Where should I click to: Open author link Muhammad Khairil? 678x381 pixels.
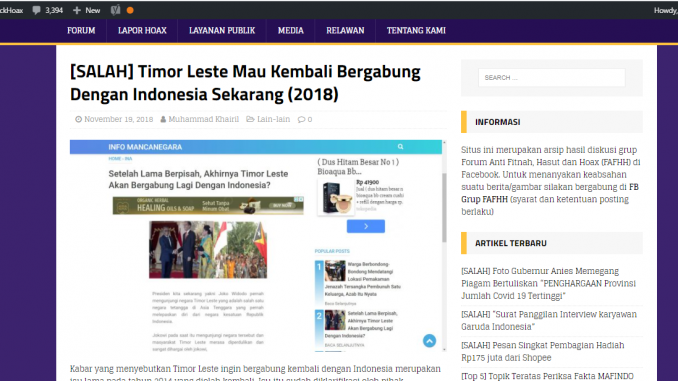(x=204, y=119)
